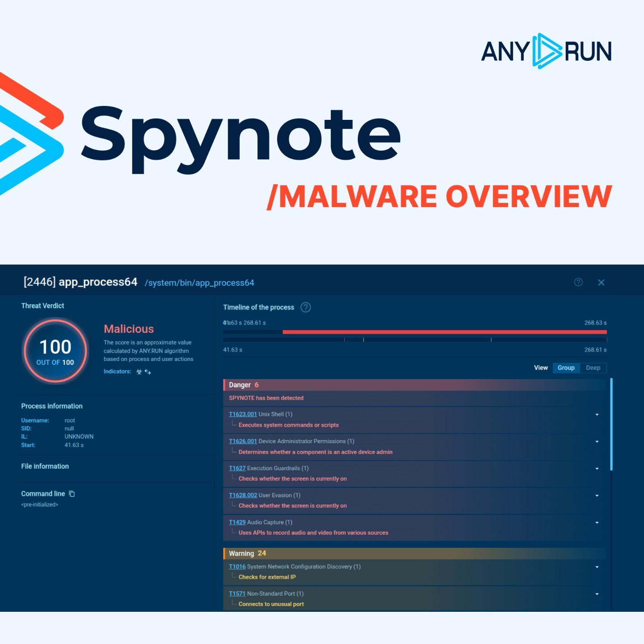Click the ANY.RUN play logo
The image size is (644, 644).
547,51
